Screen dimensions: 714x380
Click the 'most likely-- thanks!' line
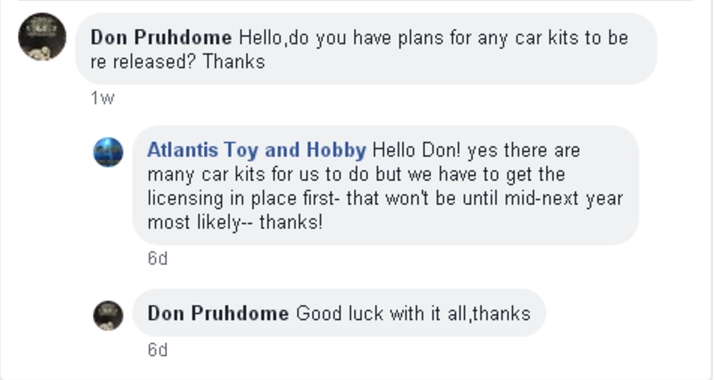[235, 223]
